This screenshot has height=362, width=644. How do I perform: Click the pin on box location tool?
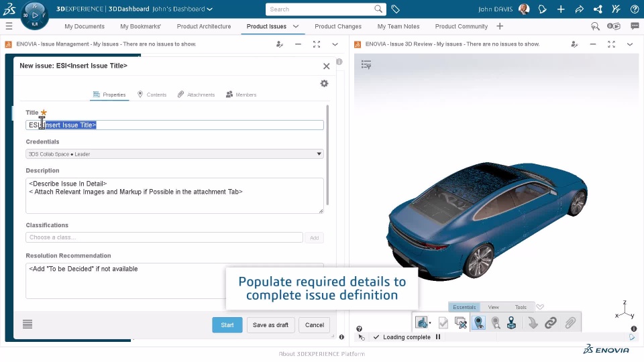[511, 323]
